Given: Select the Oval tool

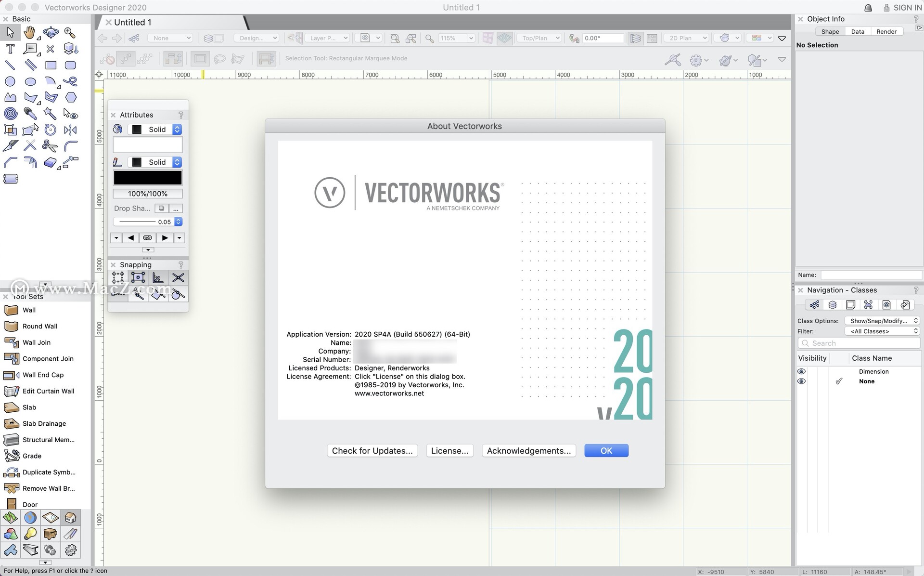Looking at the screenshot, I should point(30,81).
